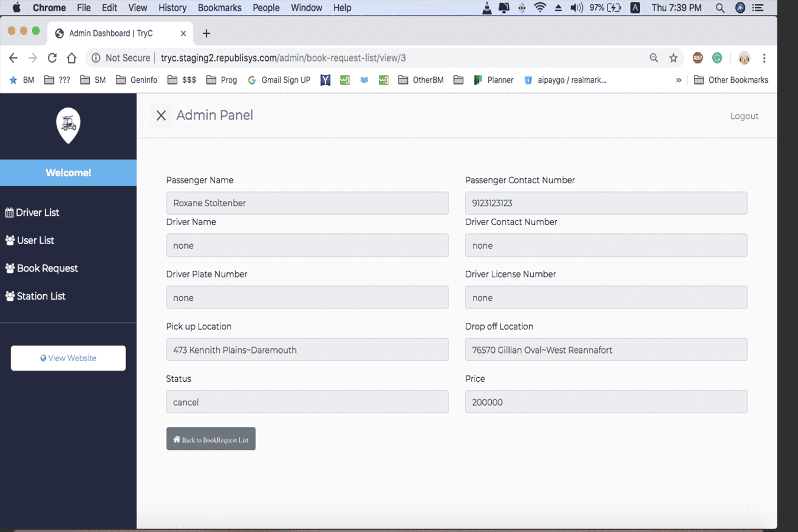
Task: Open the Apple menu
Action: point(16,8)
